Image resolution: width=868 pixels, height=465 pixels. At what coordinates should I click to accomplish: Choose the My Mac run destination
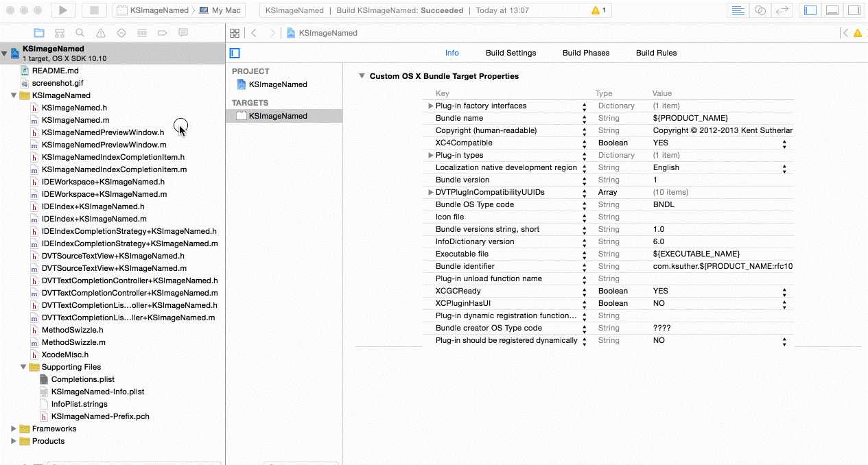click(x=220, y=10)
